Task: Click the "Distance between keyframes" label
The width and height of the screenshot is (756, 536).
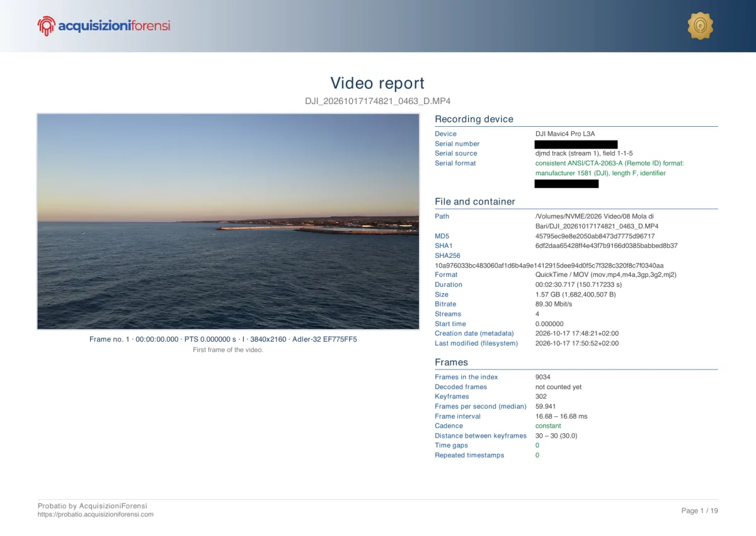Action: click(x=481, y=436)
